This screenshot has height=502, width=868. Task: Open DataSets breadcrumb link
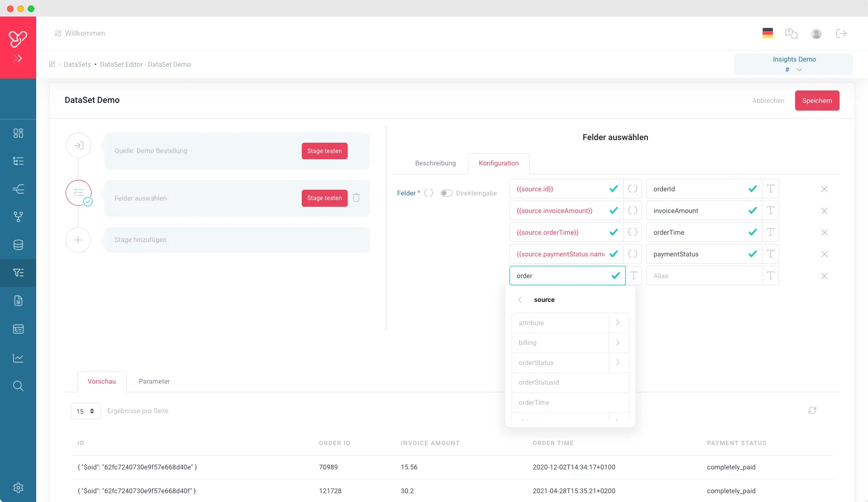(x=78, y=65)
